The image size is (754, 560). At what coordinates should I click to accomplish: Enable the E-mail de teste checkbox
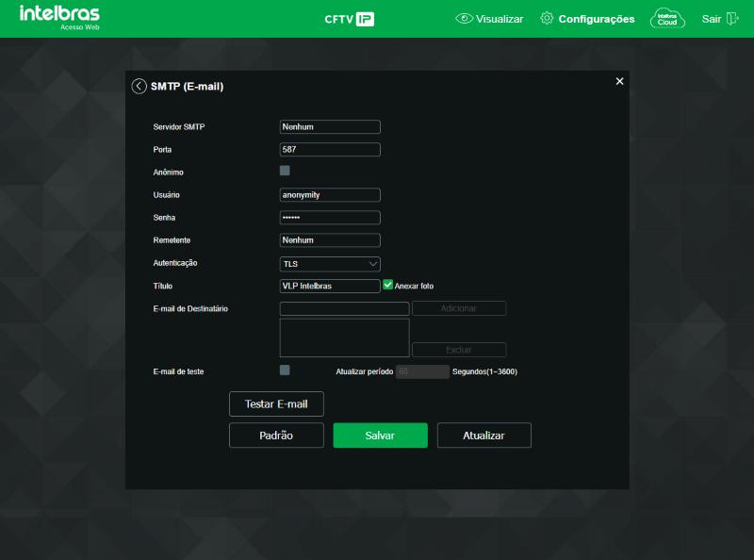(285, 370)
